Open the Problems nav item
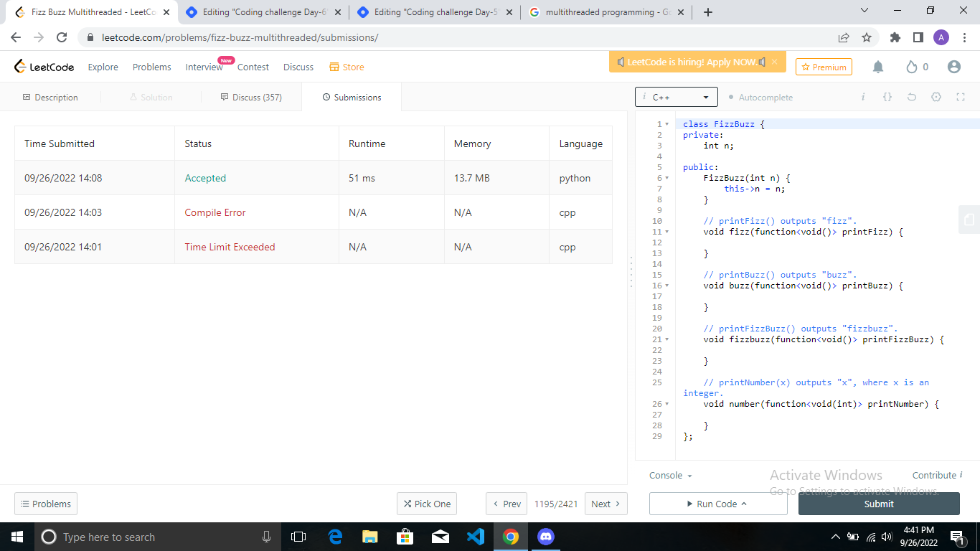 (151, 67)
